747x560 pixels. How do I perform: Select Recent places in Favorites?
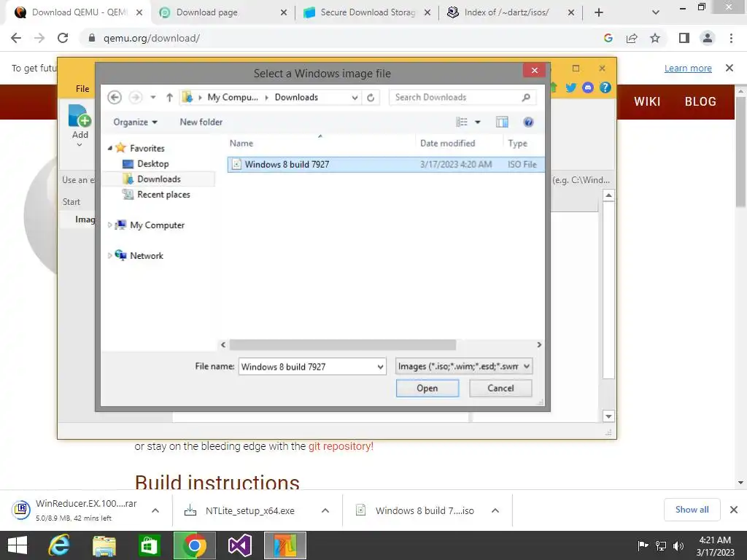click(x=163, y=195)
